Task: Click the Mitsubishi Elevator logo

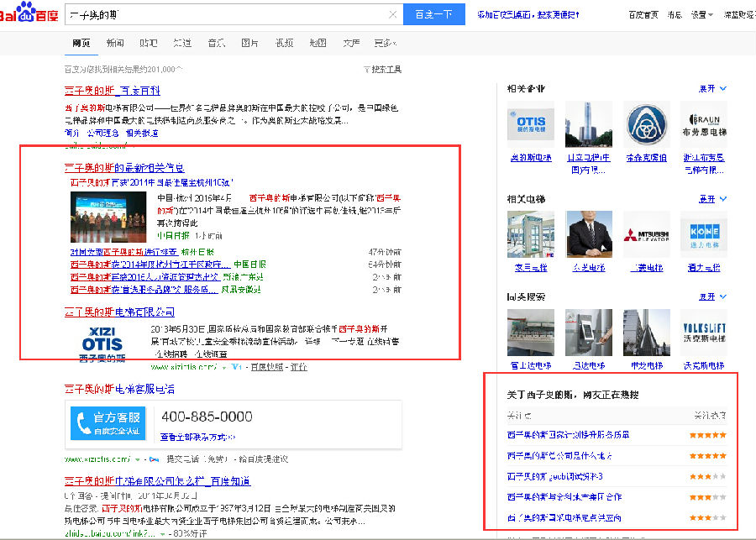Action: [647, 233]
